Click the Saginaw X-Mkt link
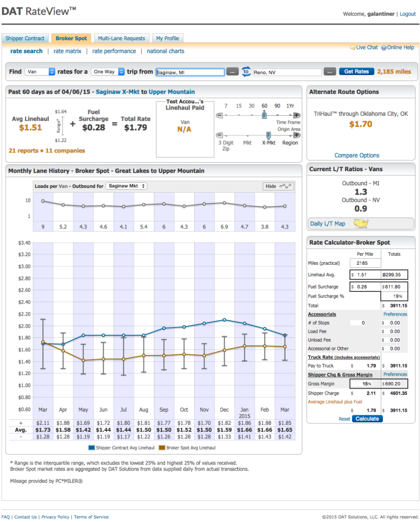 click(117, 92)
